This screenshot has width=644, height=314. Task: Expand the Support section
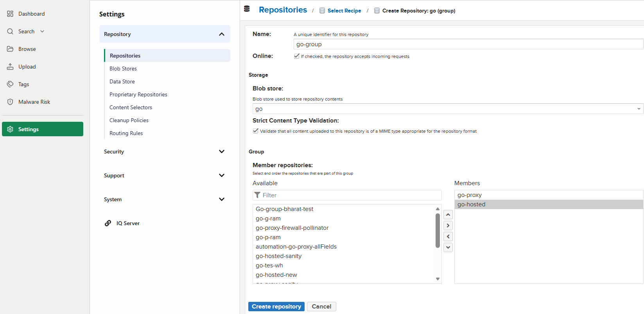(x=222, y=175)
